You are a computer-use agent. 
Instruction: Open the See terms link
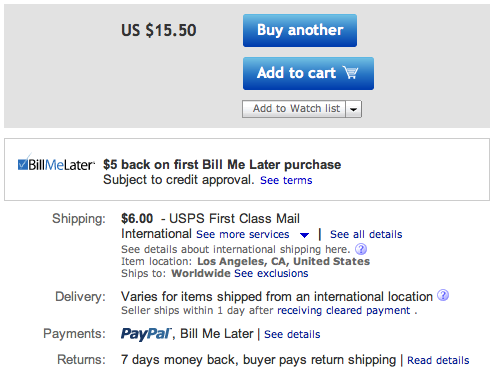click(x=286, y=180)
